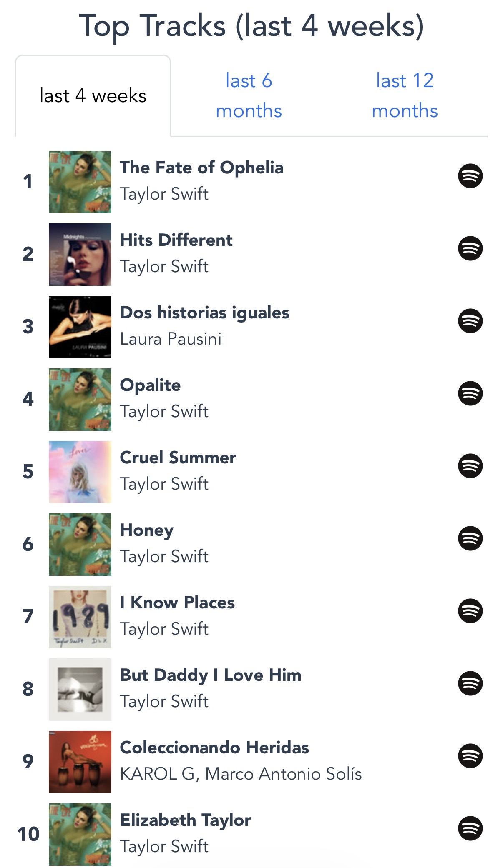Switch to the last 6 months tab

[x=249, y=95]
